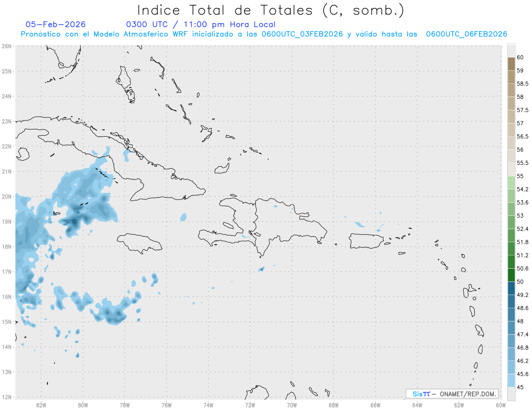532x411 pixels.
Task: Click the longitude label "72W"
Action: [x=250, y=405]
